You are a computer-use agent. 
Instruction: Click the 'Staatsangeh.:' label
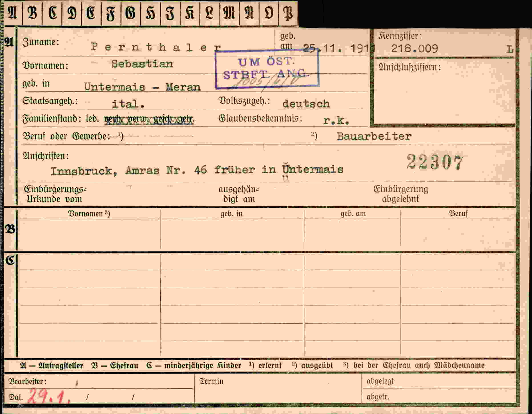[50, 101]
